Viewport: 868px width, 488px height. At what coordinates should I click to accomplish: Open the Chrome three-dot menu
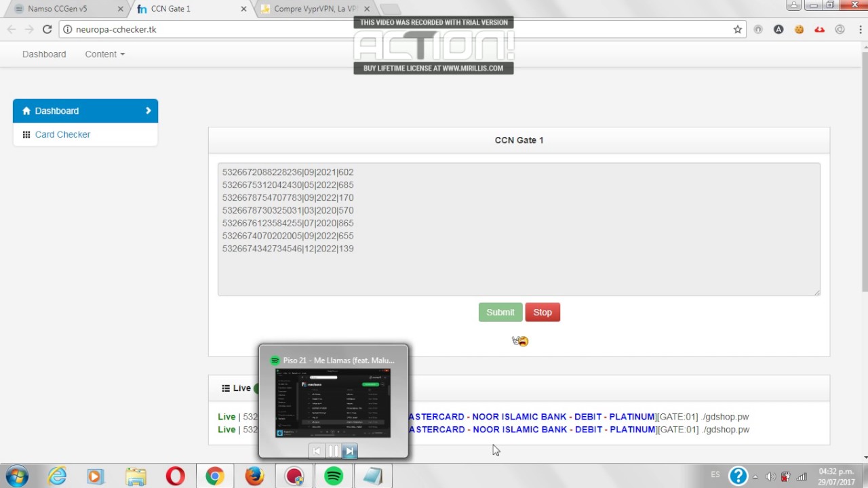[x=859, y=29]
